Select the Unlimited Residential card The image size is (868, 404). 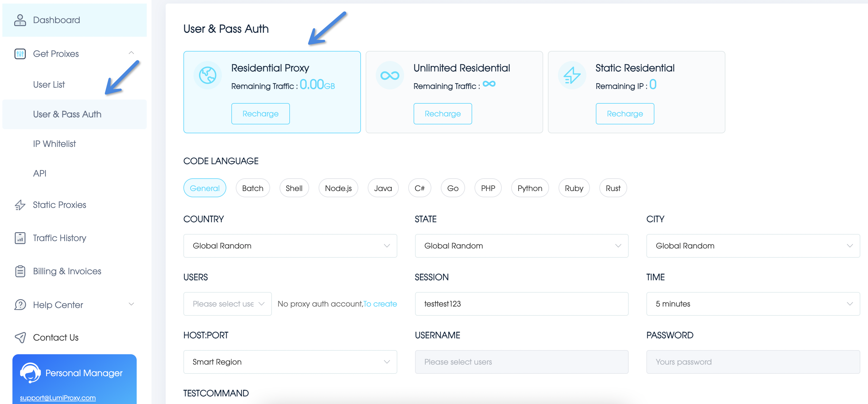454,92
